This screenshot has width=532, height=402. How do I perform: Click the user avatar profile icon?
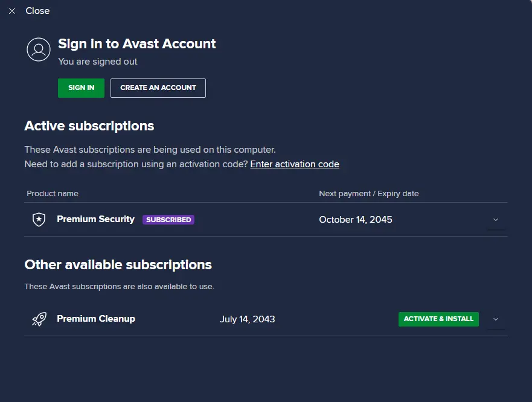(39, 49)
